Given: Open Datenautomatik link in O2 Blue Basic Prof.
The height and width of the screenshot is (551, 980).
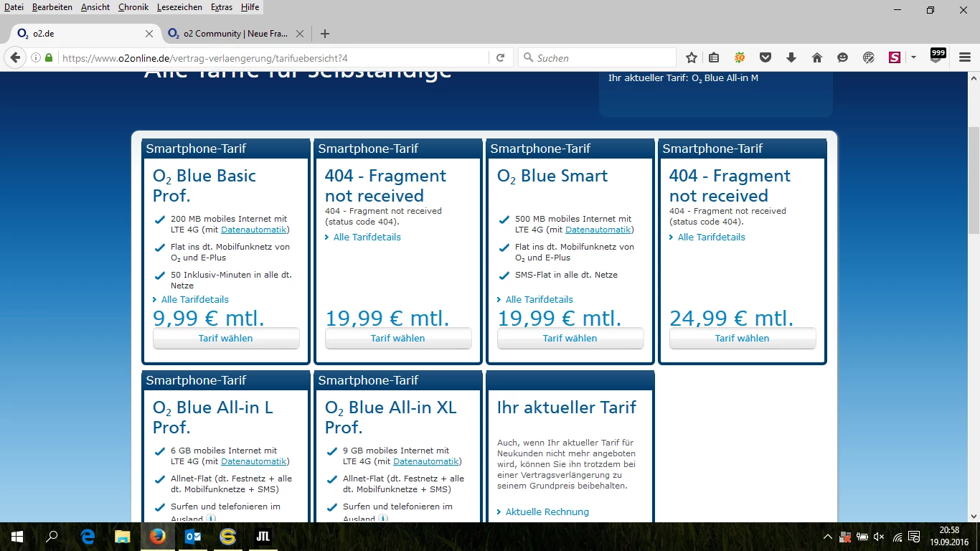Looking at the screenshot, I should tap(254, 230).
